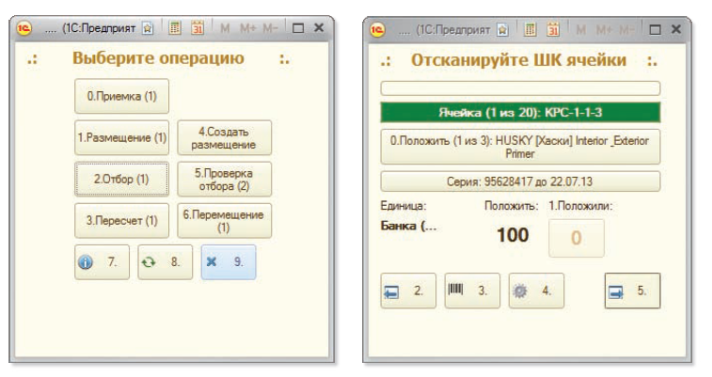Open the calculator in left window titlebar
The width and height of the screenshot is (712, 377).
point(174,28)
